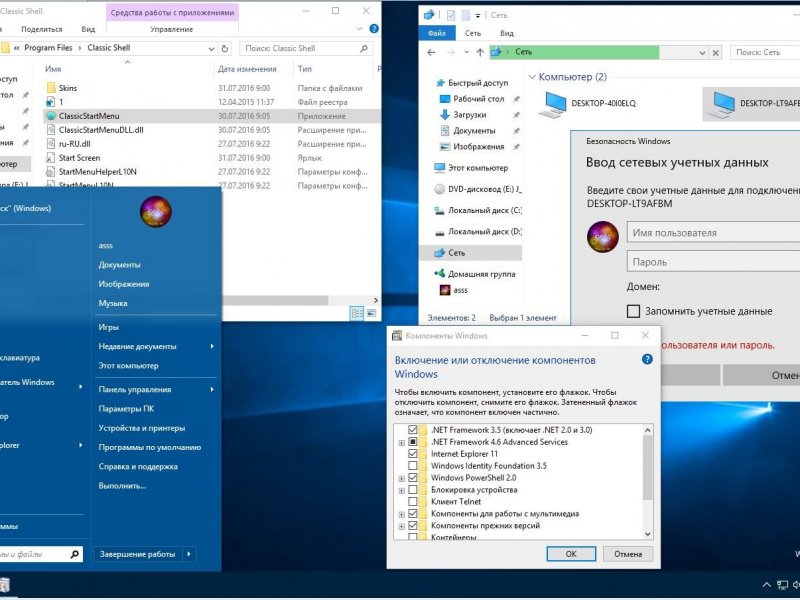Open Панель управления from the Start menu
Viewport: 800px width, 600px height.
pos(135,389)
